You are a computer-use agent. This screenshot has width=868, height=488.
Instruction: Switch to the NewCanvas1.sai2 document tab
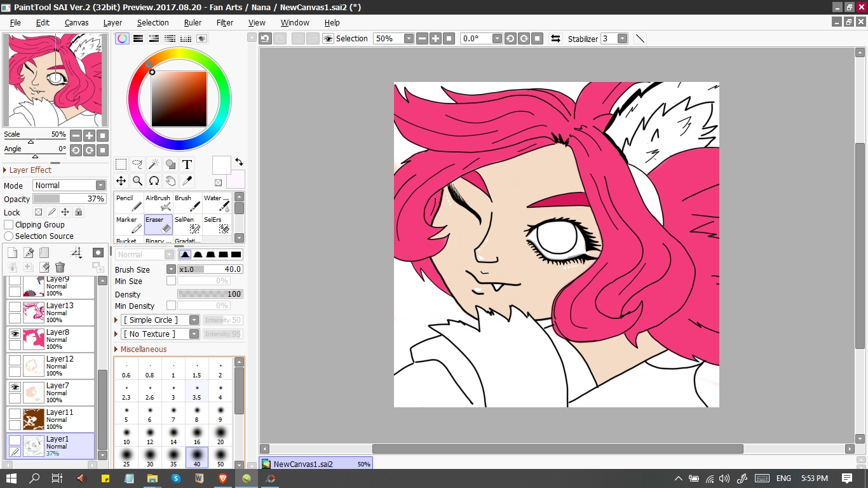coord(316,464)
